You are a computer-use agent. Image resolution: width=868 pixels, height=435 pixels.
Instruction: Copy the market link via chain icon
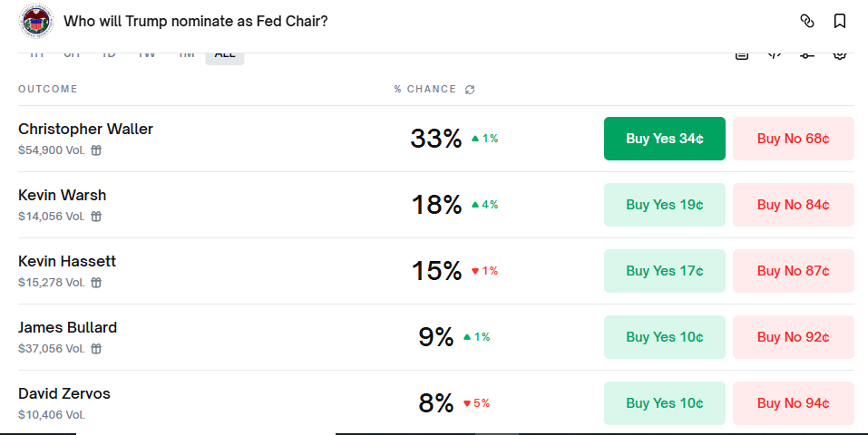(x=807, y=21)
